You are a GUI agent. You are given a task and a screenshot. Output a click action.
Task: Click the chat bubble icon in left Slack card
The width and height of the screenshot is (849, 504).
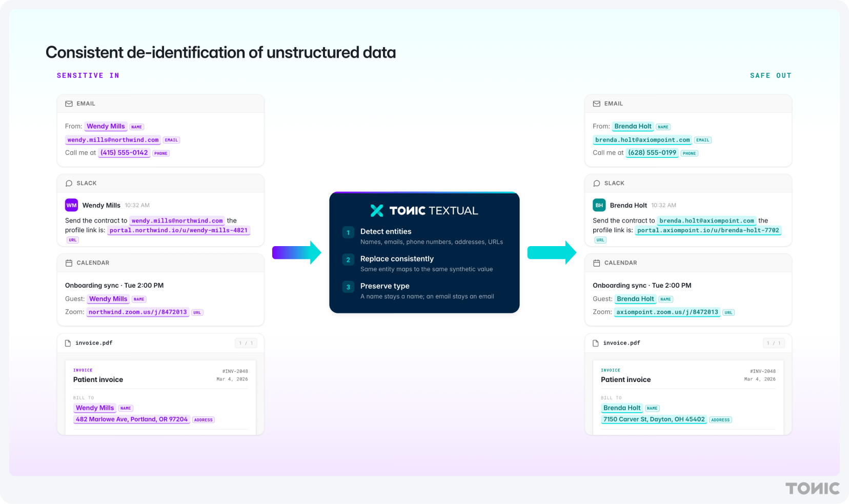(x=69, y=183)
